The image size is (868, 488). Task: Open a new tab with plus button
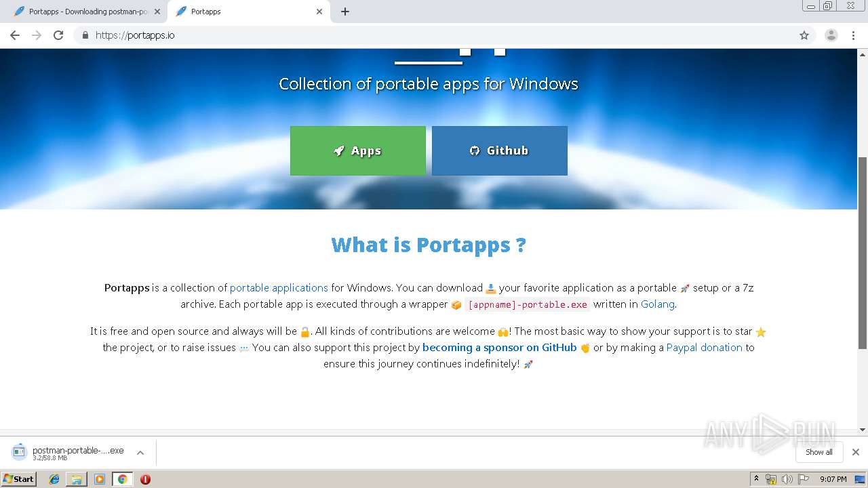(x=345, y=12)
